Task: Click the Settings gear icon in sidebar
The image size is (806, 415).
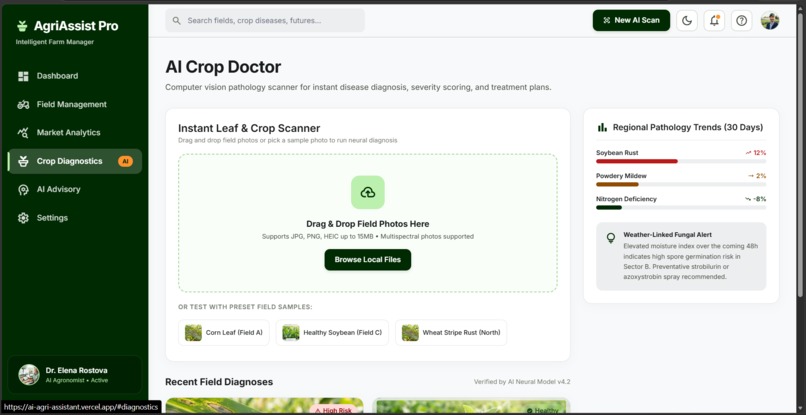Action: 23,218
